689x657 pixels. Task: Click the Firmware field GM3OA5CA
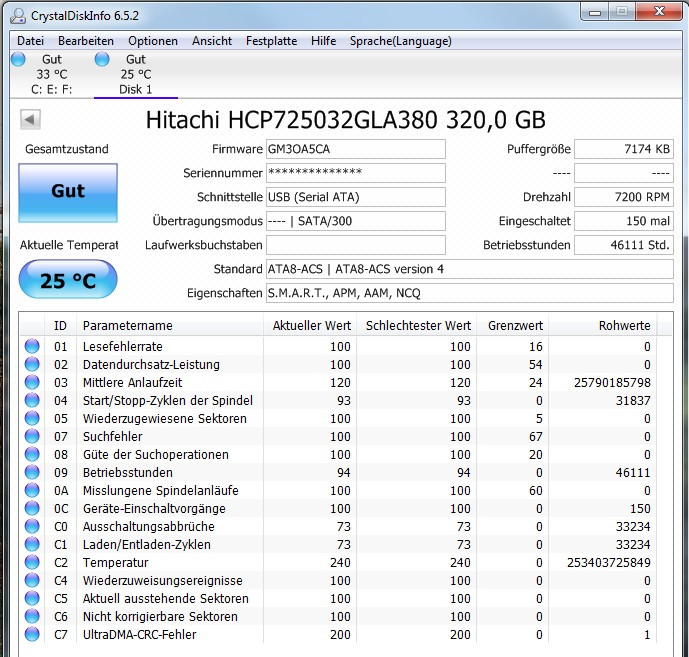click(356, 149)
